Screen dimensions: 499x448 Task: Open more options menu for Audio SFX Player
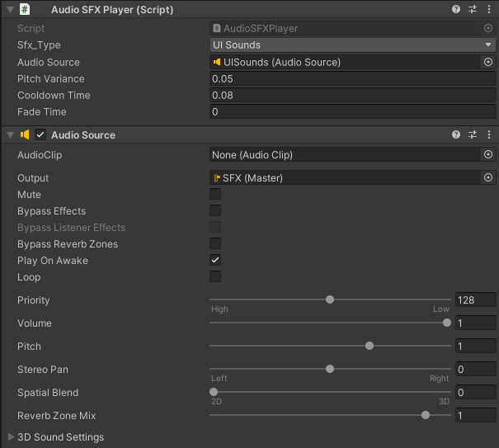(x=488, y=10)
